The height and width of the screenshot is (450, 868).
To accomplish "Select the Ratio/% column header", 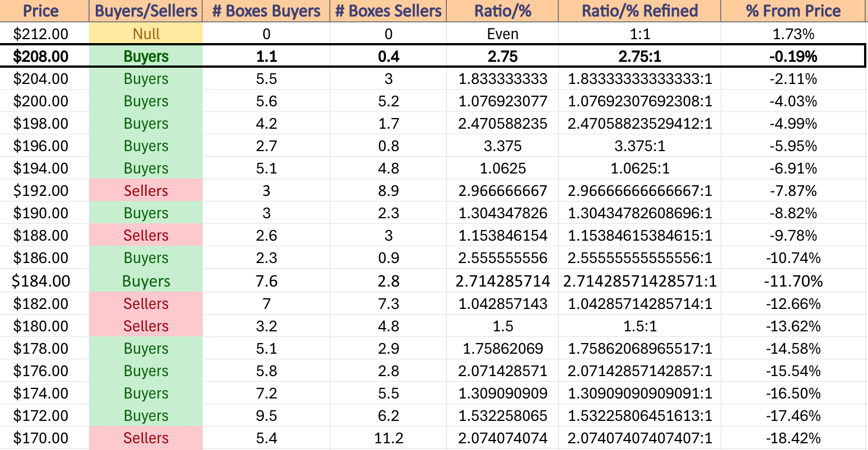I will tap(502, 11).
